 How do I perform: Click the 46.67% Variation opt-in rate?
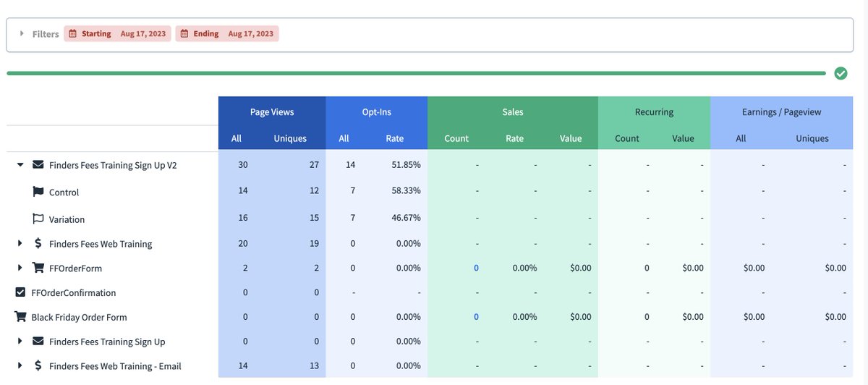click(405, 219)
